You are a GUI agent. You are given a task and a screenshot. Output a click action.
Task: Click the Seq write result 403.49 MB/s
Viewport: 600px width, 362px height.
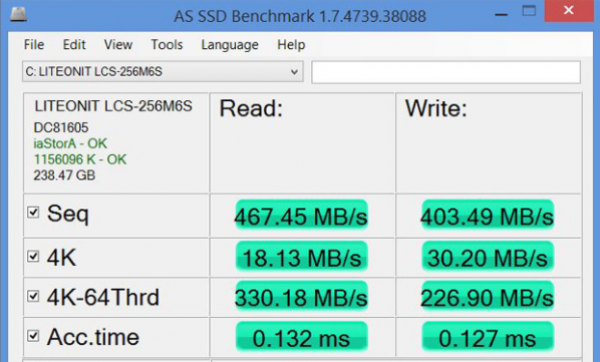point(488,215)
